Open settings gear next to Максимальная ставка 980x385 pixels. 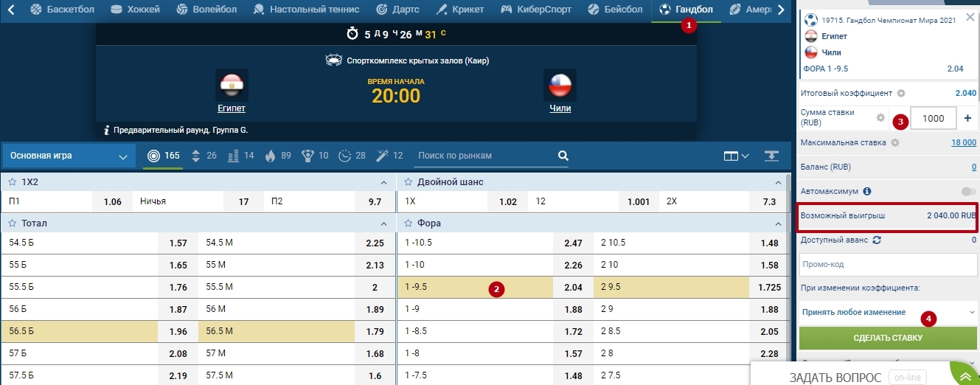[x=895, y=142]
